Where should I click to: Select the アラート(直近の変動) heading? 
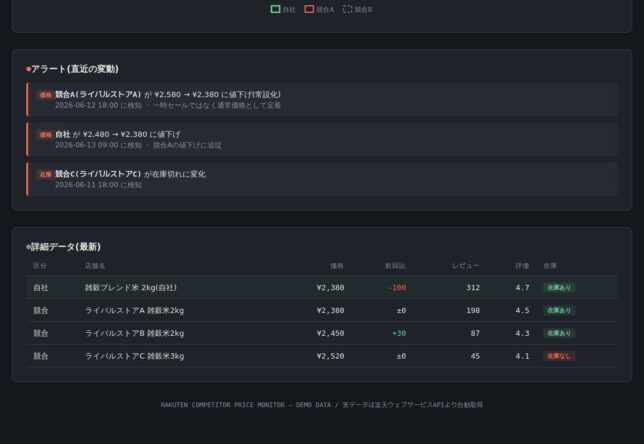click(75, 69)
